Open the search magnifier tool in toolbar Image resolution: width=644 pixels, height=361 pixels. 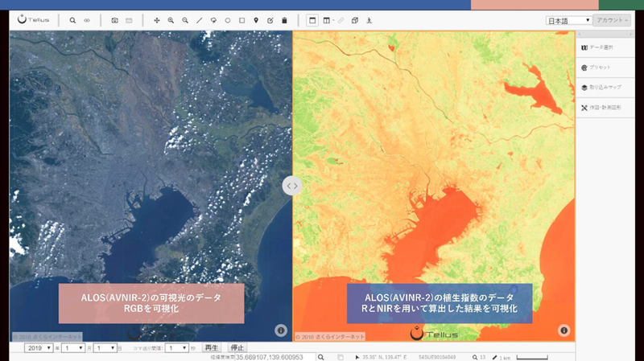(72, 21)
